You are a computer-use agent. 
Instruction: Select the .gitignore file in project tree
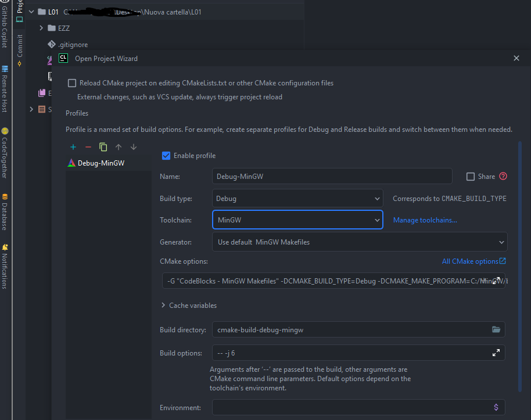73,45
